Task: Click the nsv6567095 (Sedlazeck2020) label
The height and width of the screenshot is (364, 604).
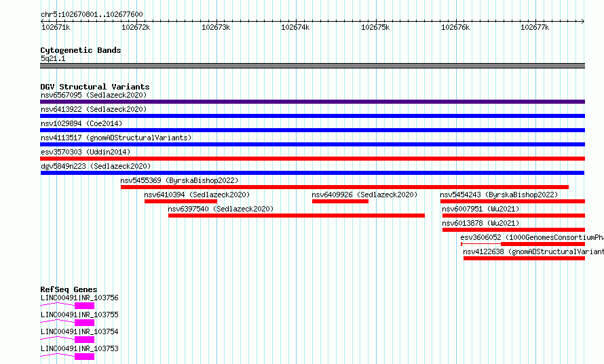Action: point(94,95)
